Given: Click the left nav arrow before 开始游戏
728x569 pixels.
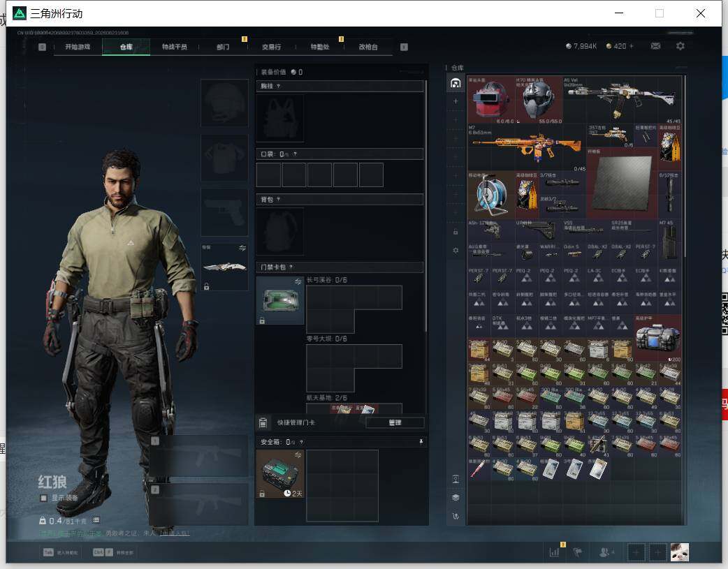Looking at the screenshot, I should (x=42, y=47).
